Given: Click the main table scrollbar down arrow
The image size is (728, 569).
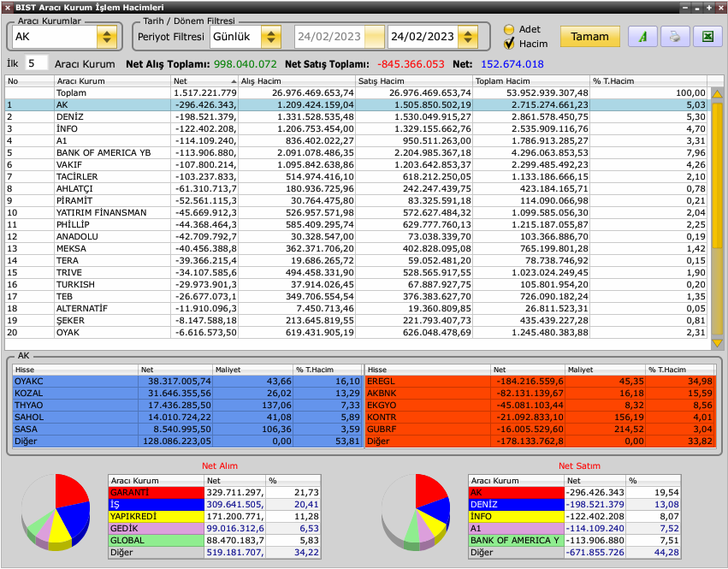Looking at the screenshot, I should (x=718, y=343).
